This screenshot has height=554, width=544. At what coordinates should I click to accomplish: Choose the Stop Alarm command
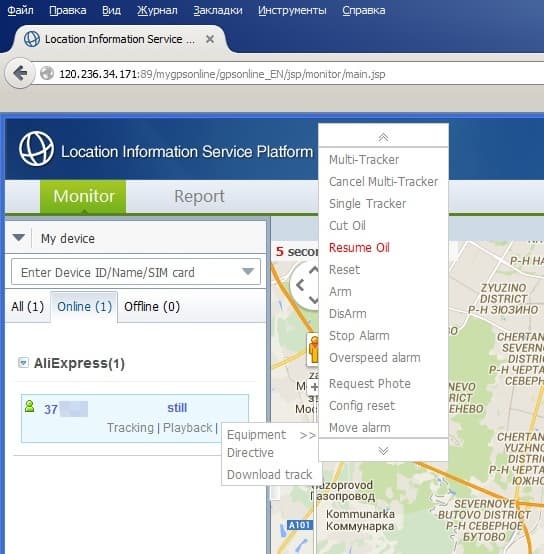[359, 336]
